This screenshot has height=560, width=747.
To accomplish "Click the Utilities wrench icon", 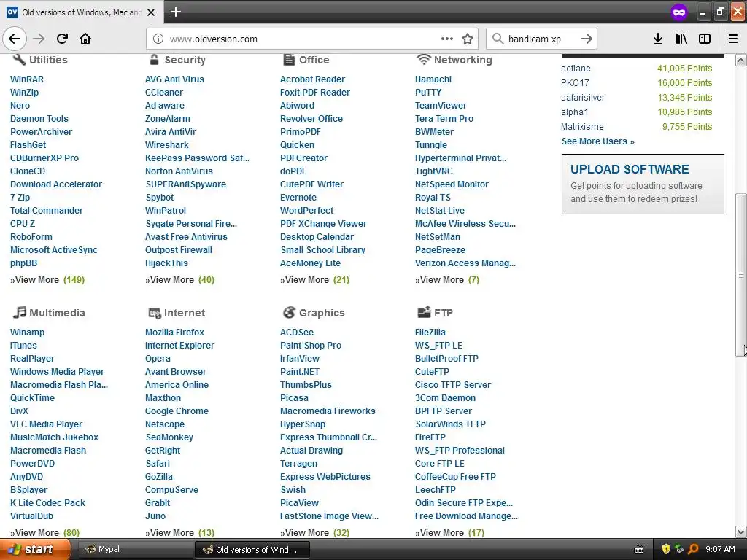I will pos(19,59).
